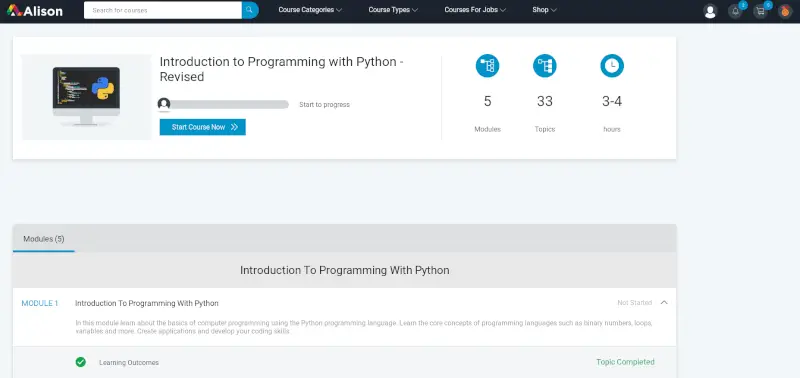
Task: Click the 'Not Started' status text
Action: tap(635, 303)
